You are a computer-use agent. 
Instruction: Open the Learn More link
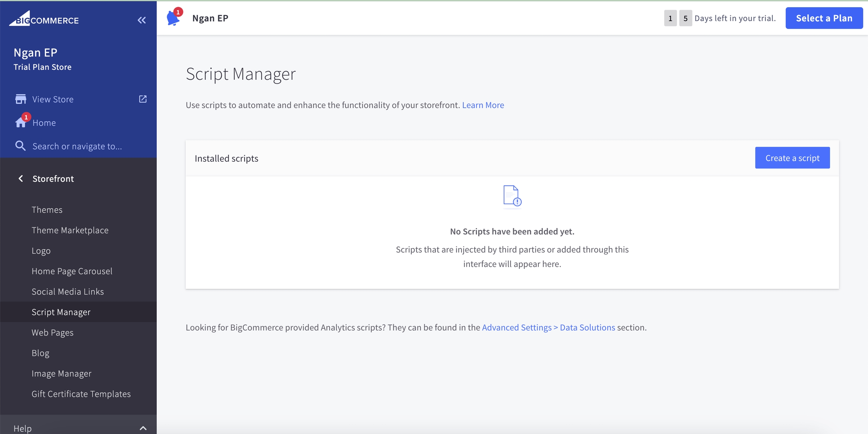[x=483, y=105]
